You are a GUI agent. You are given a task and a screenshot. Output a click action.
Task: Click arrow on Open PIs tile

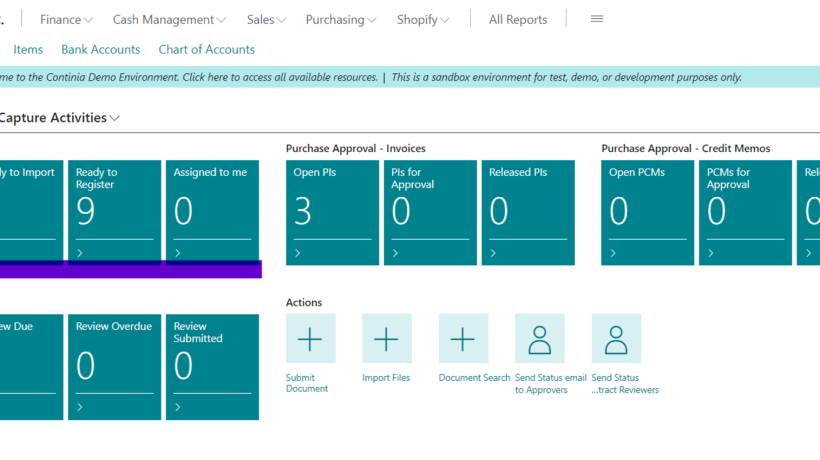298,253
